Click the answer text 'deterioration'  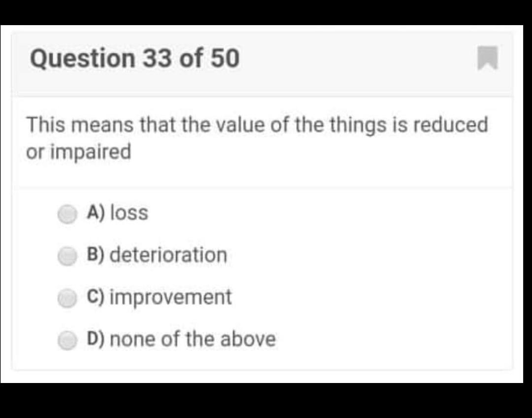coord(168,255)
